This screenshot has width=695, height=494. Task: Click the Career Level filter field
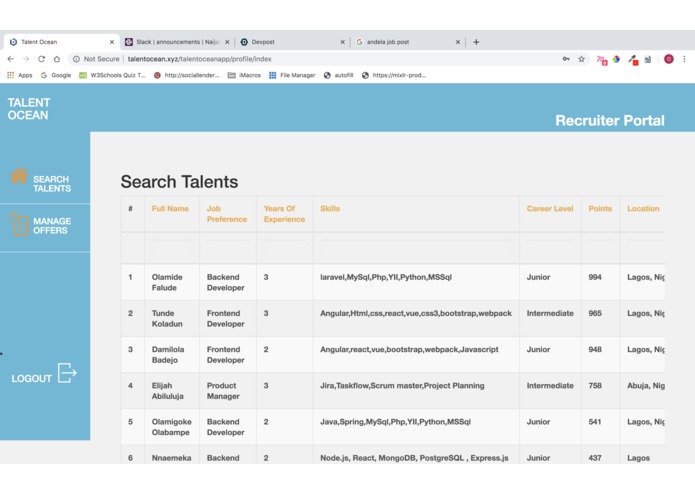click(x=550, y=248)
